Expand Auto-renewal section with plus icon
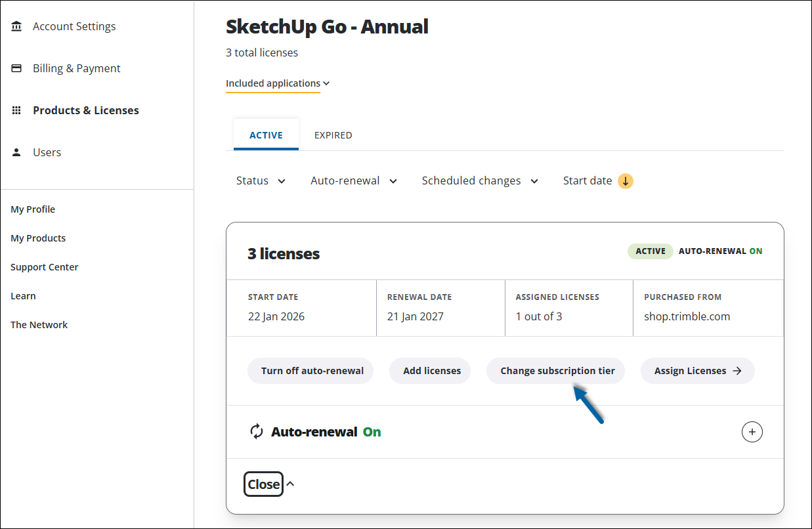 pos(752,432)
